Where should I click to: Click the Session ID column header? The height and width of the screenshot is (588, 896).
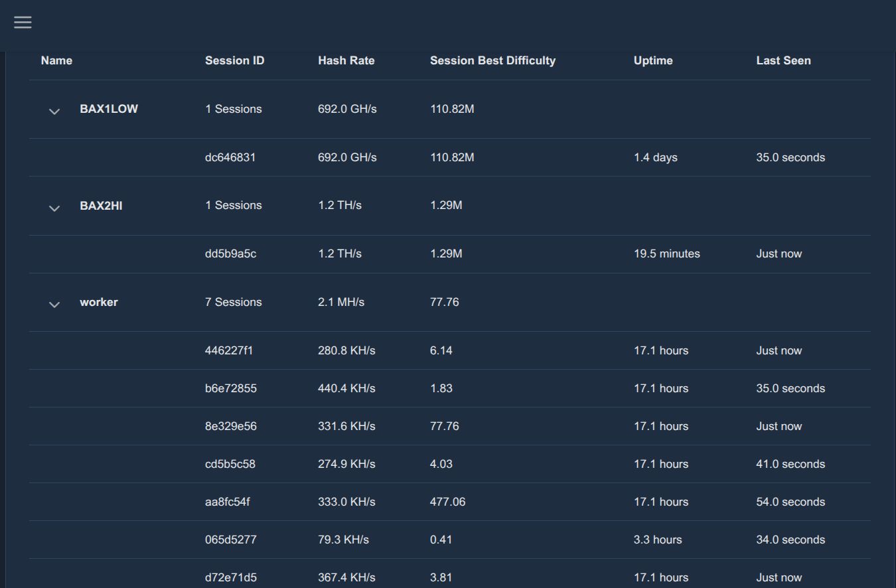point(234,60)
